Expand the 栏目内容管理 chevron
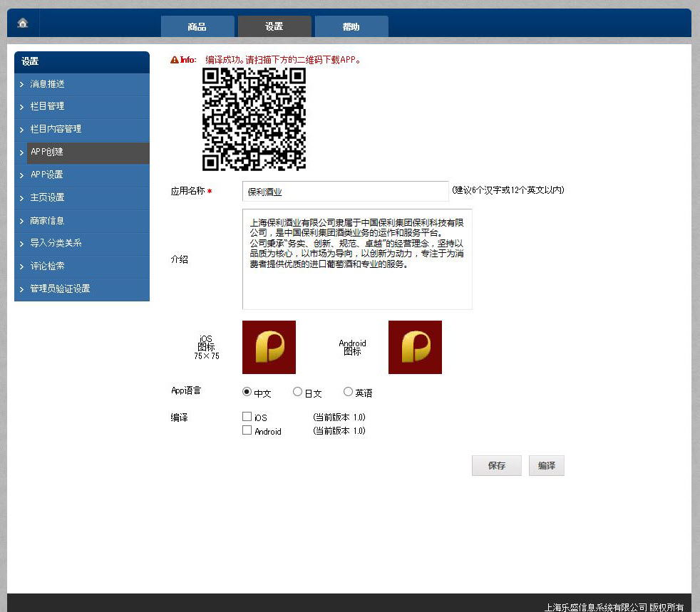Image resolution: width=700 pixels, height=612 pixels. [21, 130]
